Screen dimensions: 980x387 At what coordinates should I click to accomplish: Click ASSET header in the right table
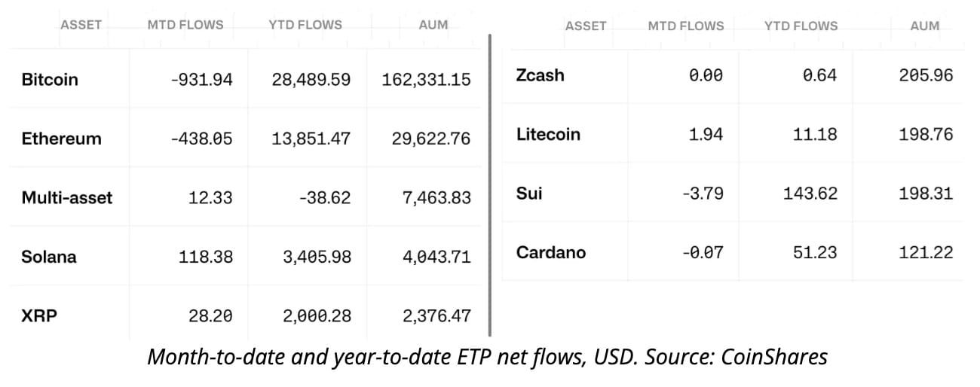586,26
